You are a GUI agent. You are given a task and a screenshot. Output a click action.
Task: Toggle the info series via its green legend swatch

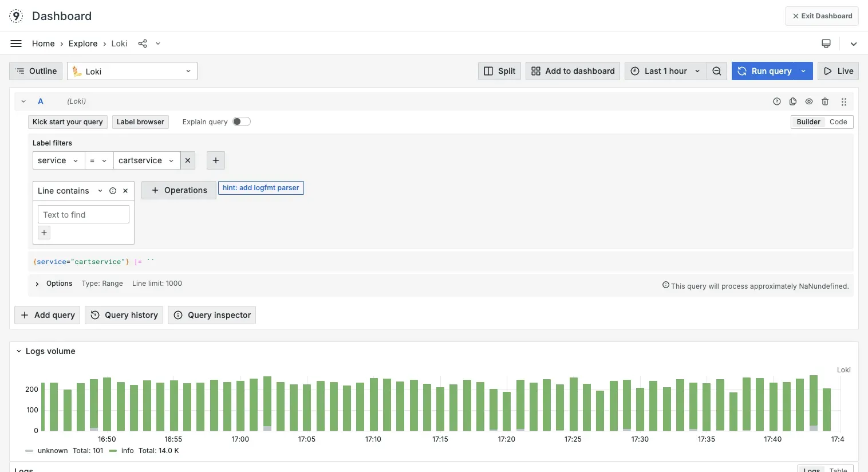113,451
